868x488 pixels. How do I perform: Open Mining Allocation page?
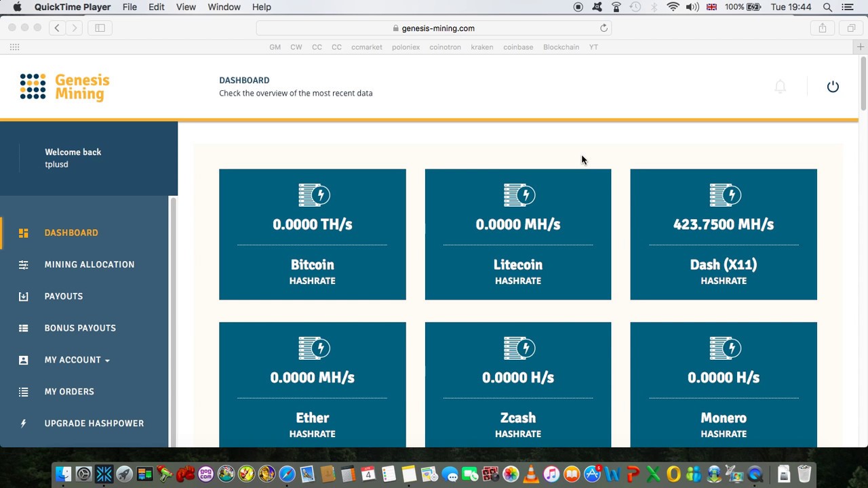tap(90, 264)
